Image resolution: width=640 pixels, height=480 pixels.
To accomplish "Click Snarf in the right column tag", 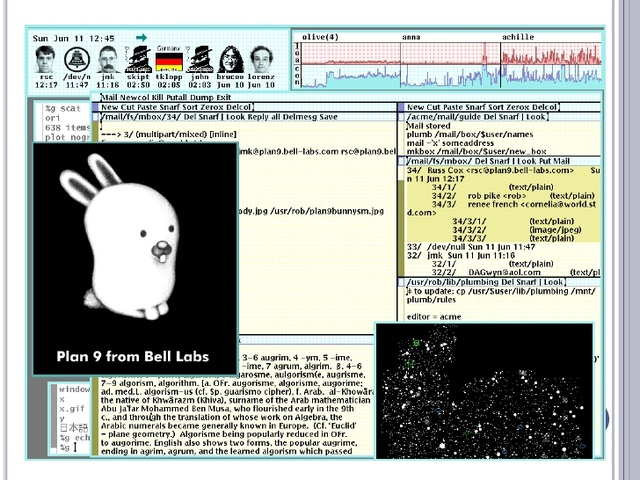I will pos(476,107).
